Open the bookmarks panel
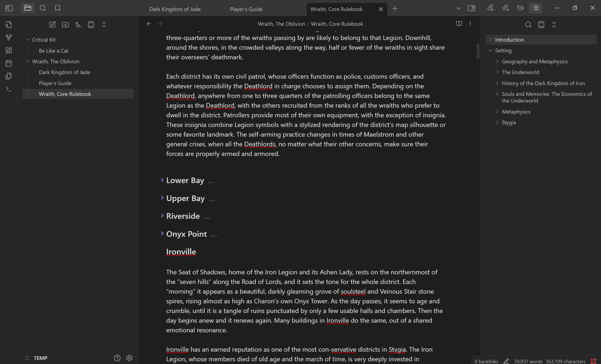The height and width of the screenshot is (364, 601). click(57, 8)
